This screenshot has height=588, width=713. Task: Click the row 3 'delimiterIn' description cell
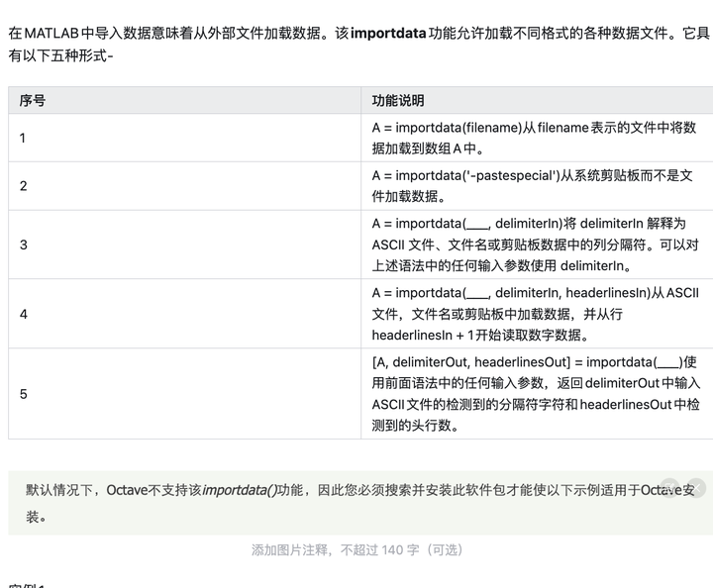537,245
